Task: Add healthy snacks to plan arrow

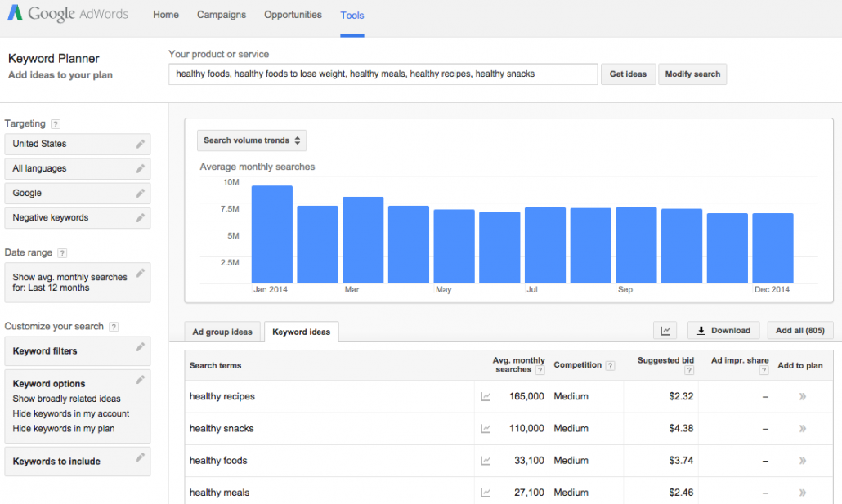Action: pos(803,429)
